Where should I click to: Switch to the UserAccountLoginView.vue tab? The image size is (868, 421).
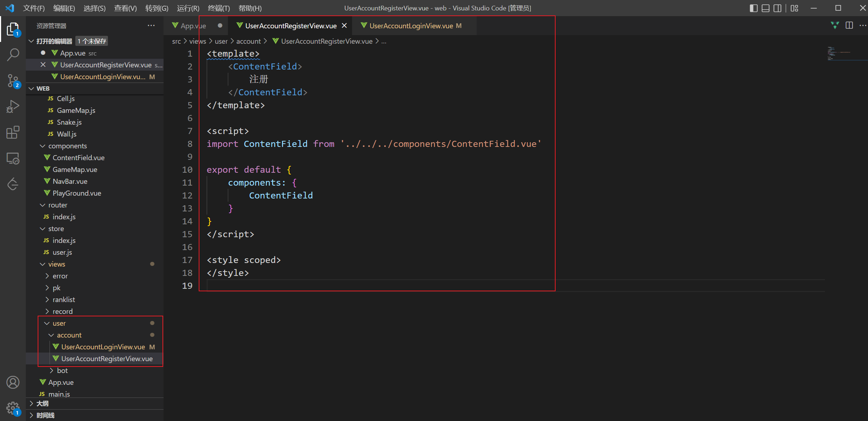click(411, 26)
